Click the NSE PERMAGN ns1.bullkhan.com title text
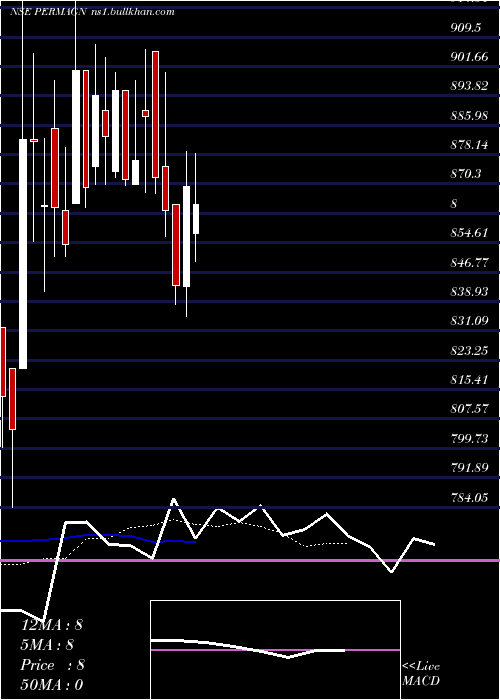 tap(92, 12)
